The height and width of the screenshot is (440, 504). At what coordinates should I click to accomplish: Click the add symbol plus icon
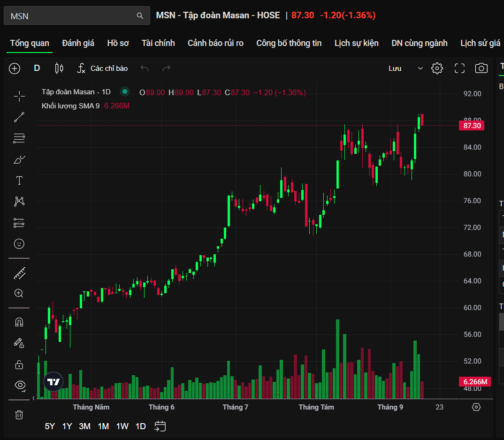pos(15,68)
